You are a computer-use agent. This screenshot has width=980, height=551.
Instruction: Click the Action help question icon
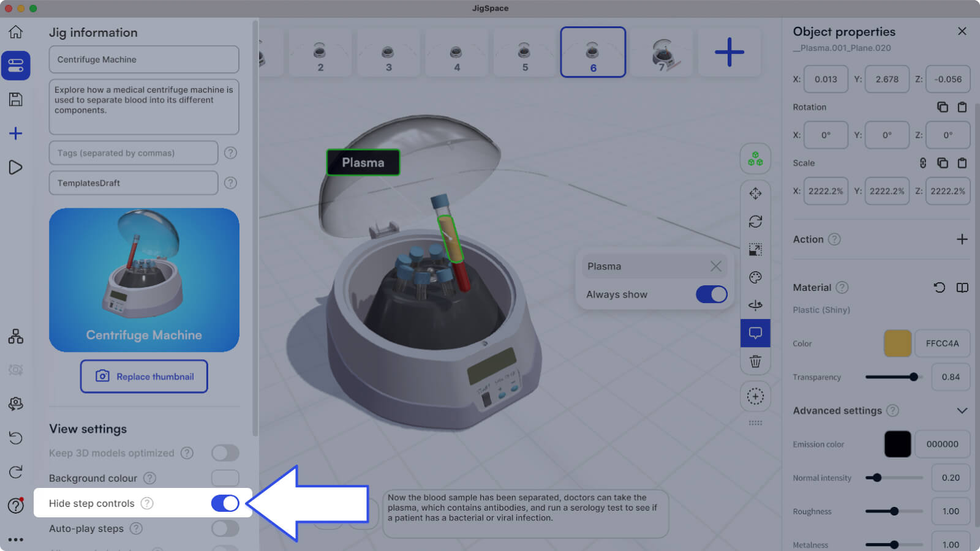834,239
